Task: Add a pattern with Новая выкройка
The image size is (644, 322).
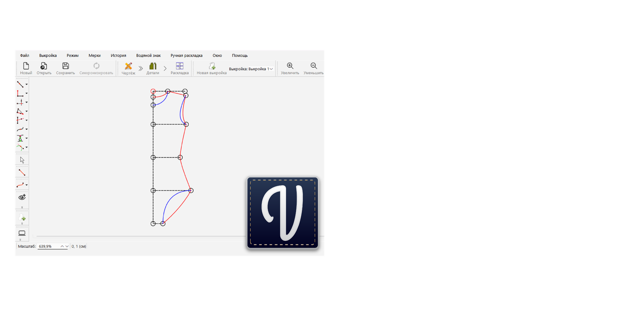Action: tap(212, 68)
